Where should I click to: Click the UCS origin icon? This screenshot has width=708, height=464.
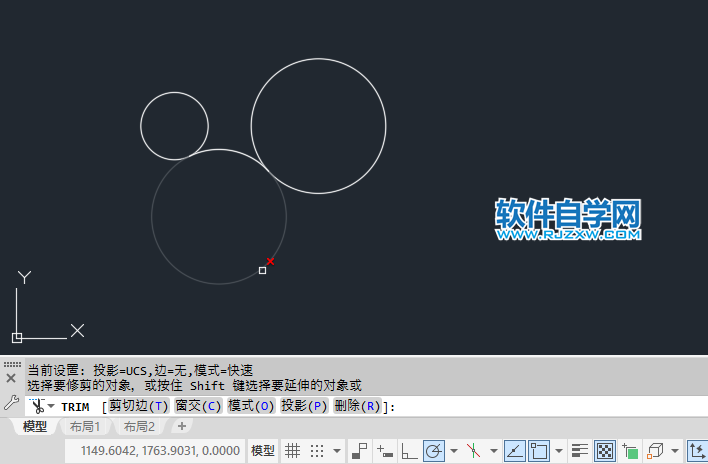point(17,338)
